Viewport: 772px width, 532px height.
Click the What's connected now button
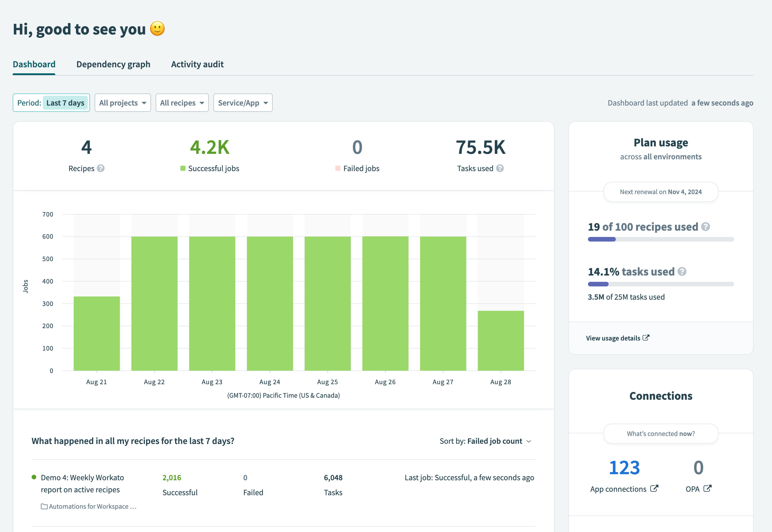pos(661,433)
